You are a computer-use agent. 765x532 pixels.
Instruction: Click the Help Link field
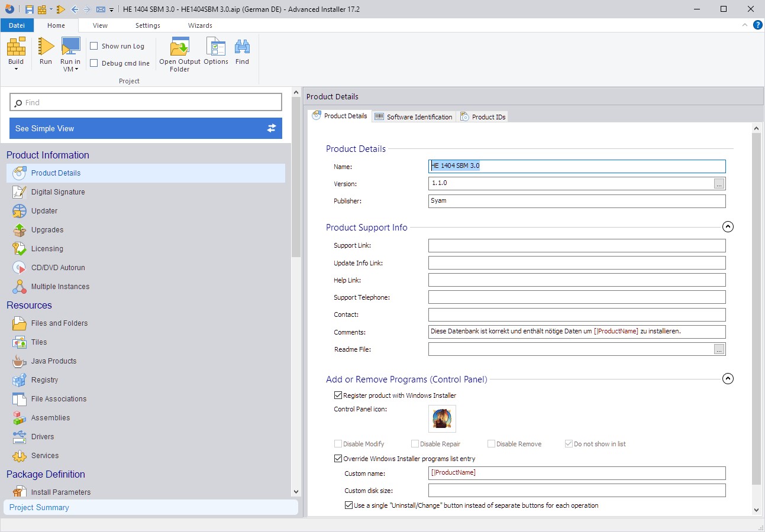(577, 280)
